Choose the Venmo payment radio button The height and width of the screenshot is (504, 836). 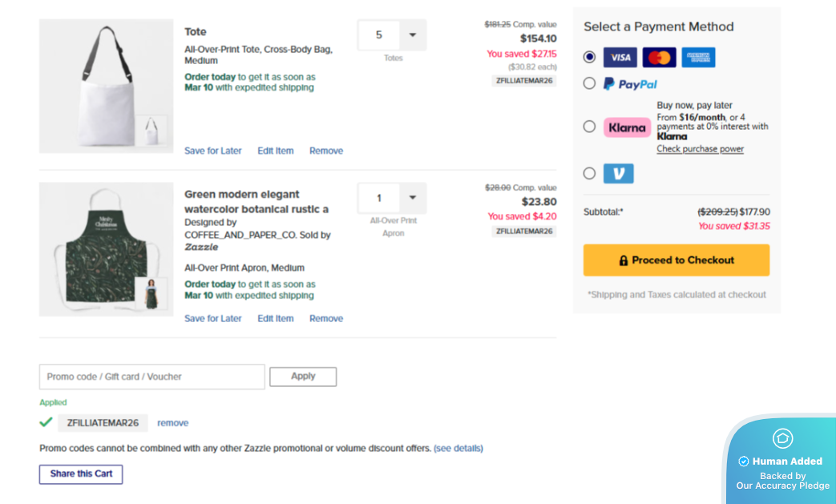[x=590, y=173]
